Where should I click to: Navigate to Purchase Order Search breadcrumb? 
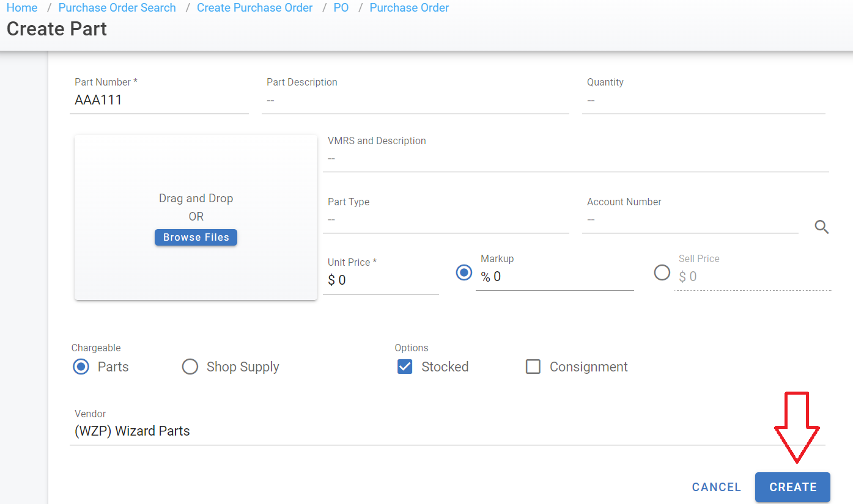tap(117, 8)
